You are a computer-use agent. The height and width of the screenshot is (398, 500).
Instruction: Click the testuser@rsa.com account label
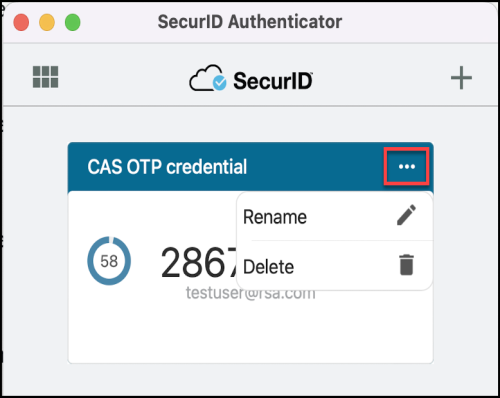[x=250, y=294]
